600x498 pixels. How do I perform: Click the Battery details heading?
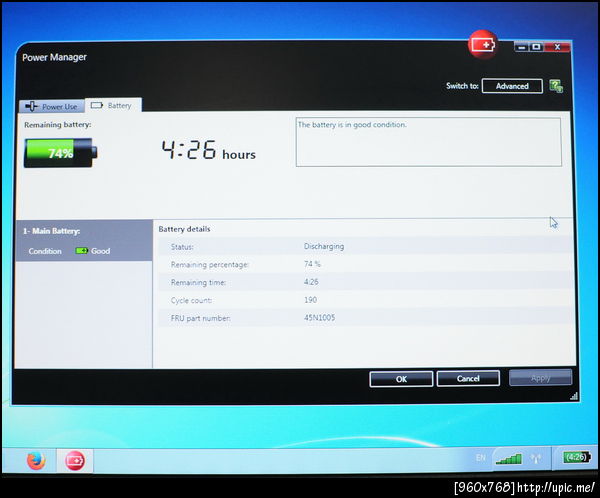[184, 229]
